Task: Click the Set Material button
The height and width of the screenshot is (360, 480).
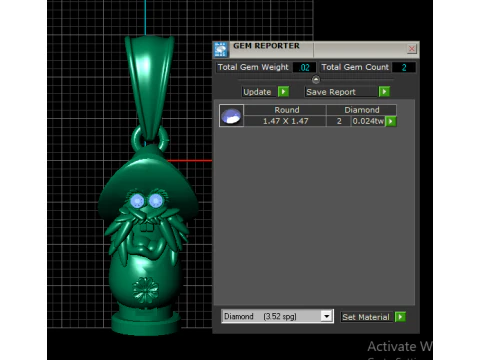Action: 366,317
